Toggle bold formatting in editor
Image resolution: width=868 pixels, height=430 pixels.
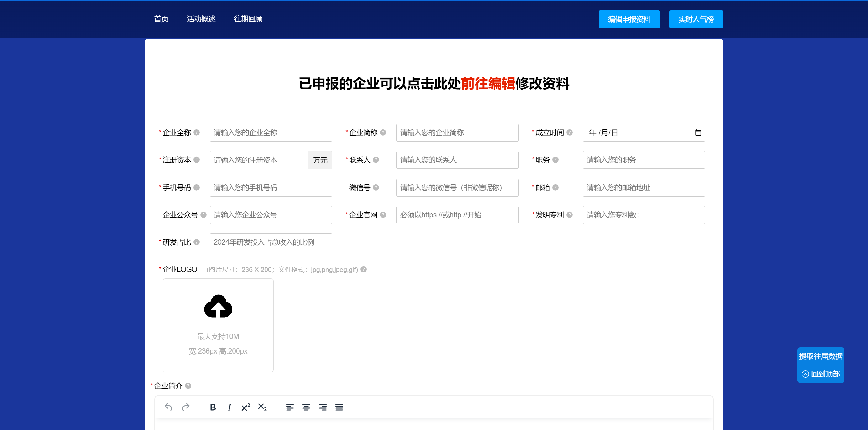(x=213, y=407)
